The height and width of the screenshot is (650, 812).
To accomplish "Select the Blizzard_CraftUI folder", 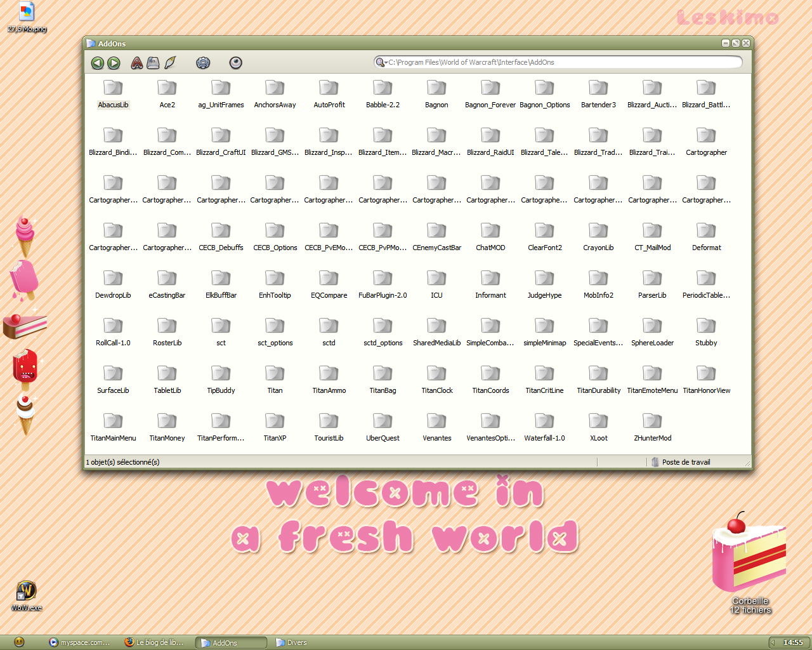I will pyautogui.click(x=221, y=142).
